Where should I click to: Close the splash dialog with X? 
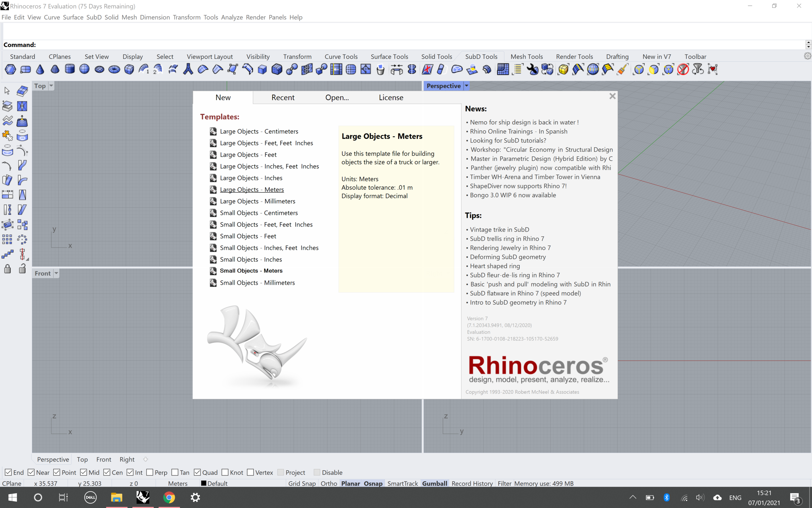point(612,96)
